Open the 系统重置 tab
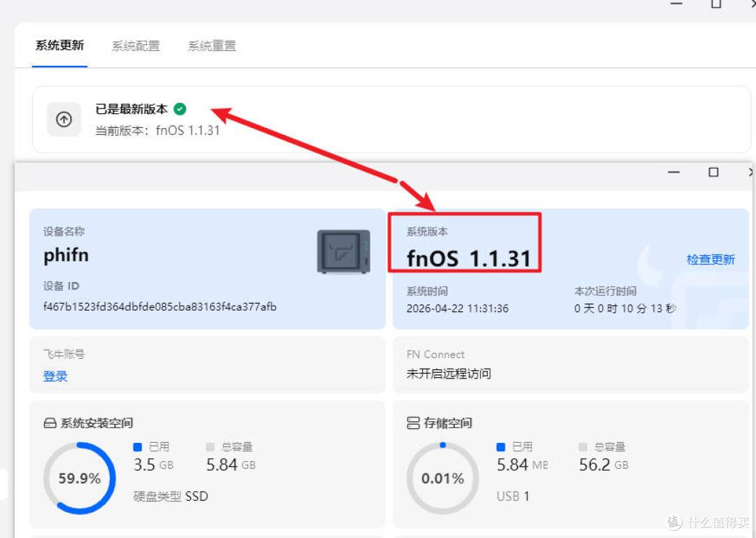Viewport: 756px width, 538px height. (x=211, y=46)
